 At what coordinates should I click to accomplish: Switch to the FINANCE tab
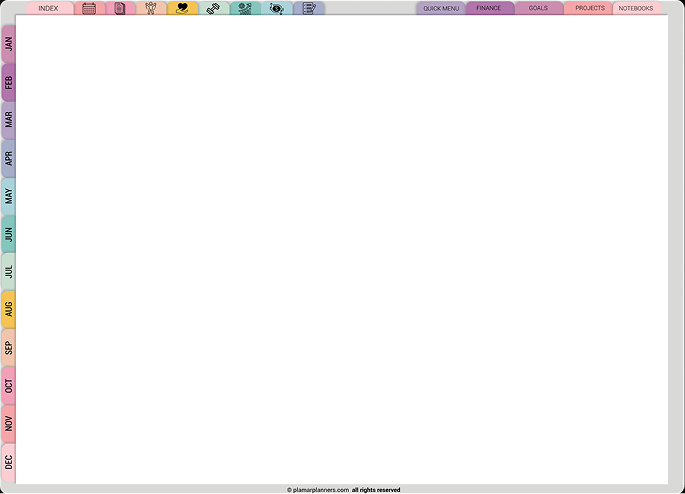coord(489,8)
